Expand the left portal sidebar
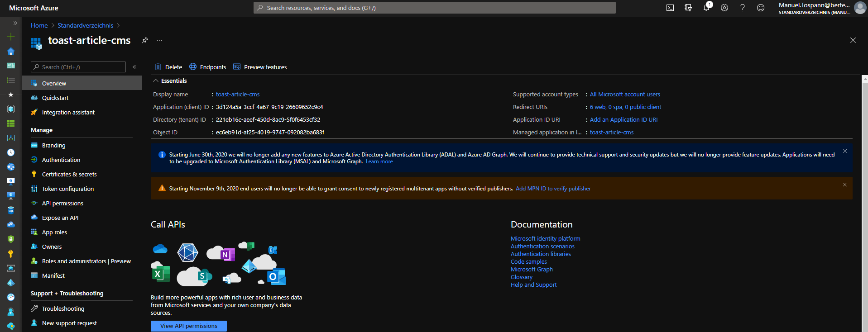 coord(15,23)
